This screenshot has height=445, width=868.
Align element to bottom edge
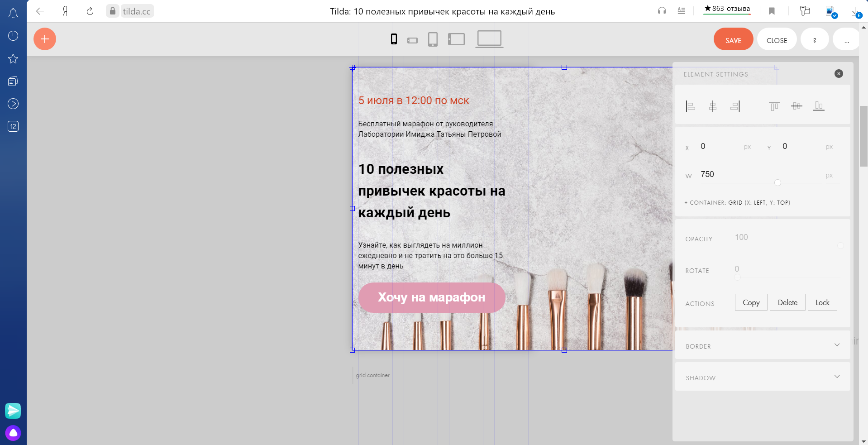(x=819, y=106)
